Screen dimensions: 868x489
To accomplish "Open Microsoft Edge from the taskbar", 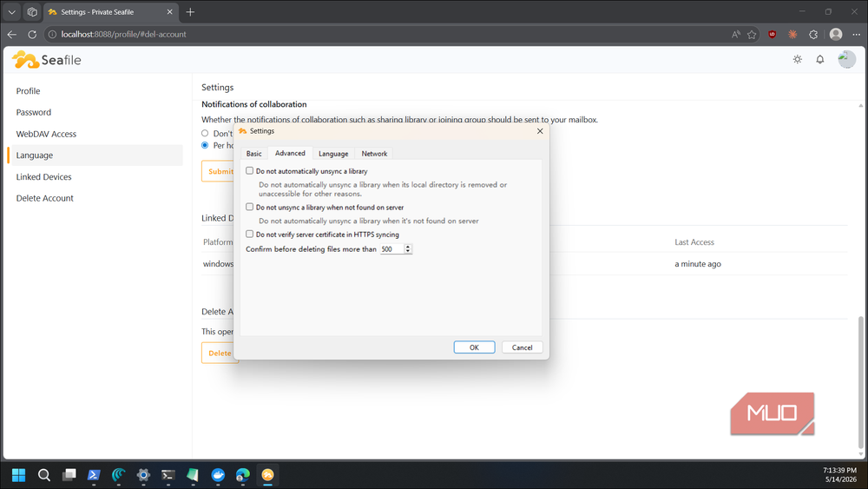I will [x=242, y=474].
